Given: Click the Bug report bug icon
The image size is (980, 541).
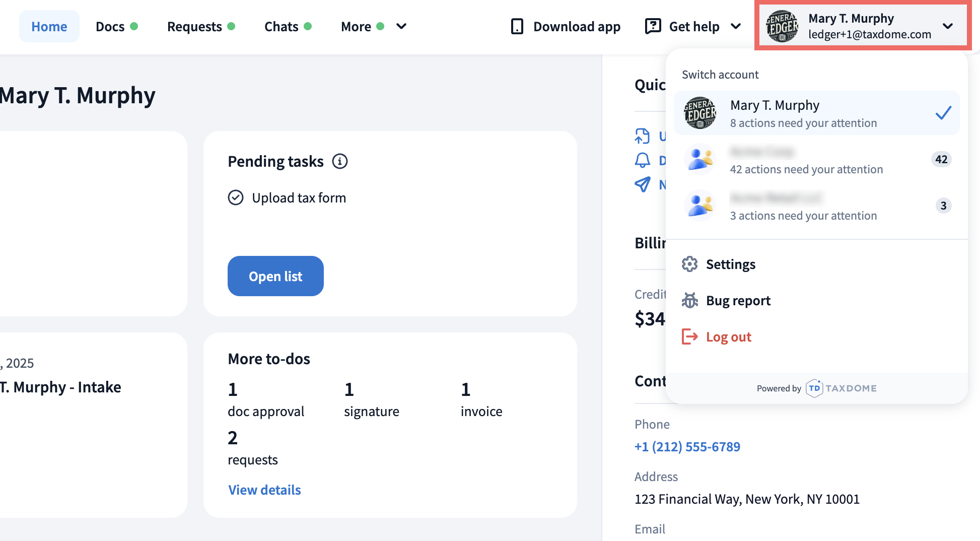Looking at the screenshot, I should [689, 301].
